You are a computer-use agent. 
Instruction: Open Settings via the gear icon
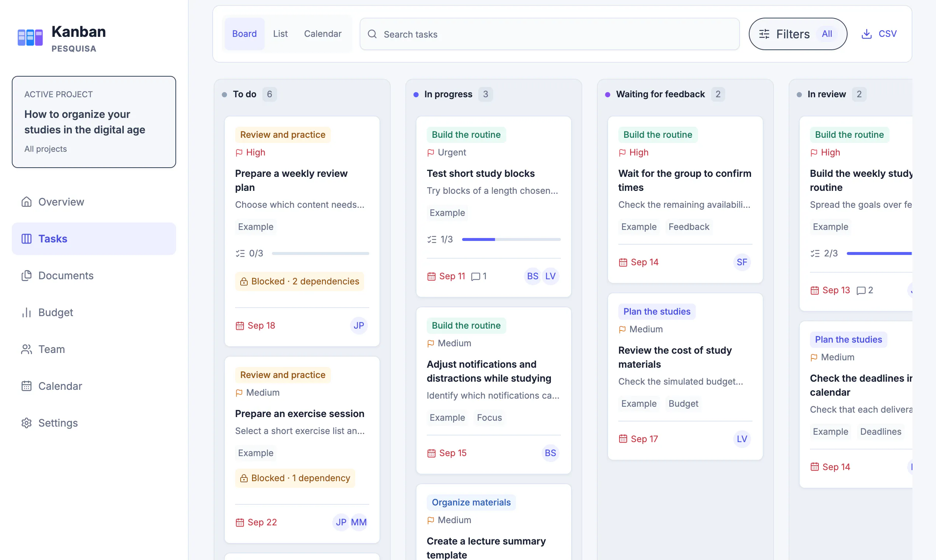[x=27, y=423]
